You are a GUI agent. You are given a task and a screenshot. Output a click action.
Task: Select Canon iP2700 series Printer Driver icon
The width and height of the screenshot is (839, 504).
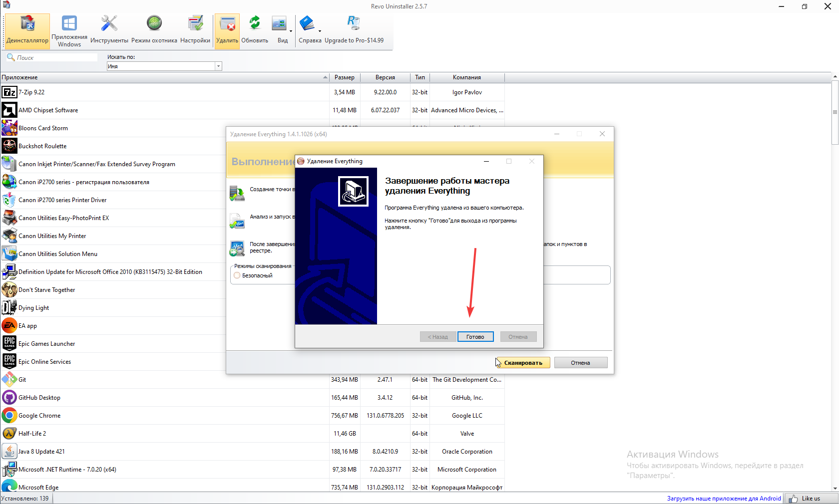click(9, 200)
